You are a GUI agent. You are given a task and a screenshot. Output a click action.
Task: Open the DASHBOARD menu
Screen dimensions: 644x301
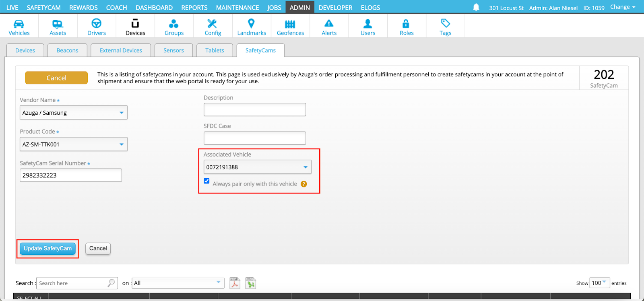(154, 8)
